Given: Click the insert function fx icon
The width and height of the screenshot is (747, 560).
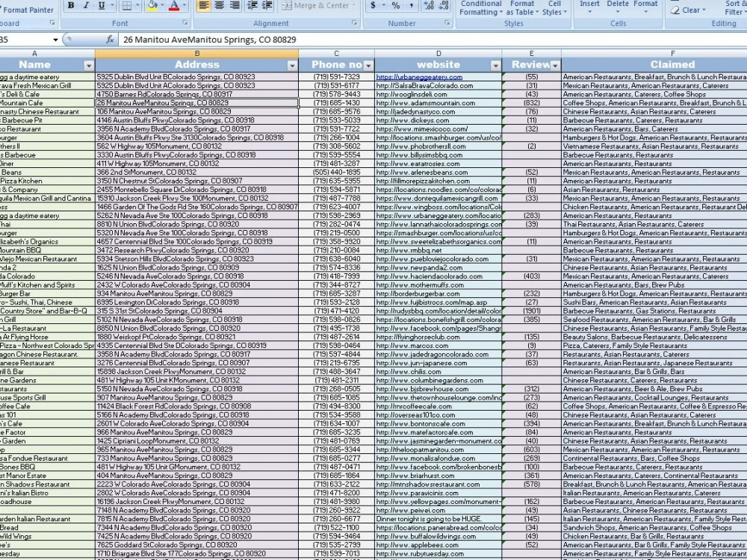Looking at the screenshot, I should (x=110, y=40).
